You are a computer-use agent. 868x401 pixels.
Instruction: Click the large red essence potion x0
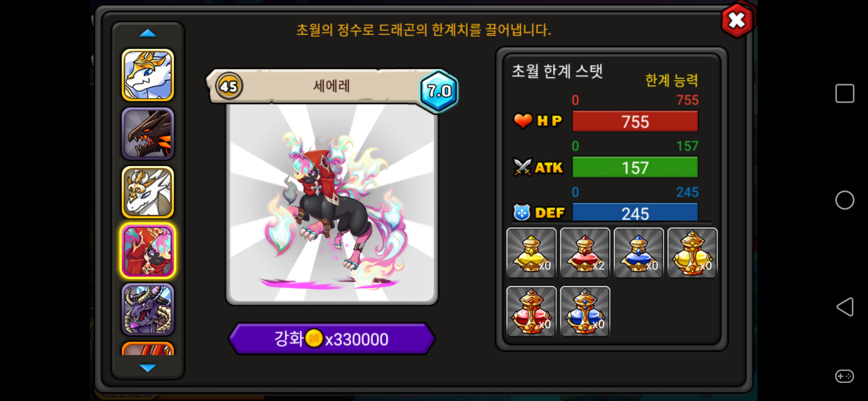tap(531, 311)
